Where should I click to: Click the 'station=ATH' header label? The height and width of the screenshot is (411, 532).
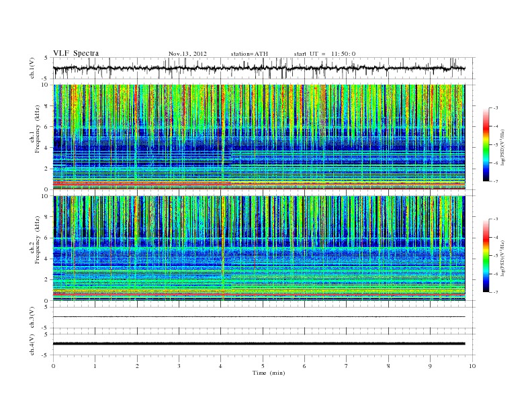[x=249, y=54]
